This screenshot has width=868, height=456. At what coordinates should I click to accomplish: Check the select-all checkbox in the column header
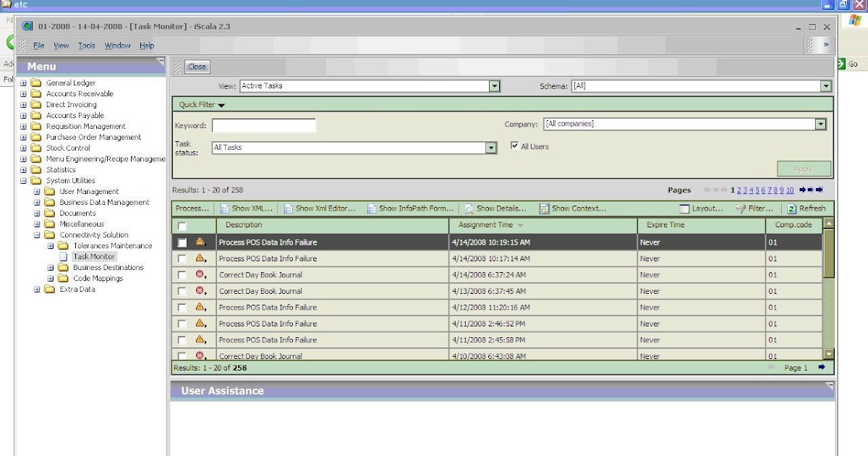tap(183, 225)
